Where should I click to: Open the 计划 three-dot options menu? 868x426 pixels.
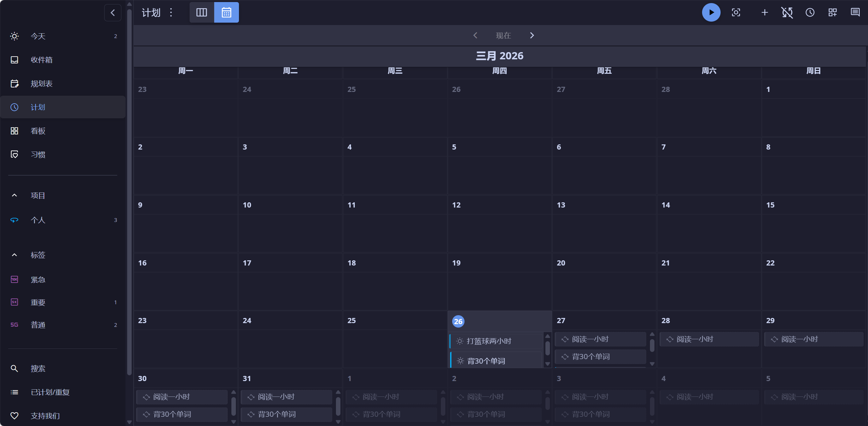tap(171, 13)
